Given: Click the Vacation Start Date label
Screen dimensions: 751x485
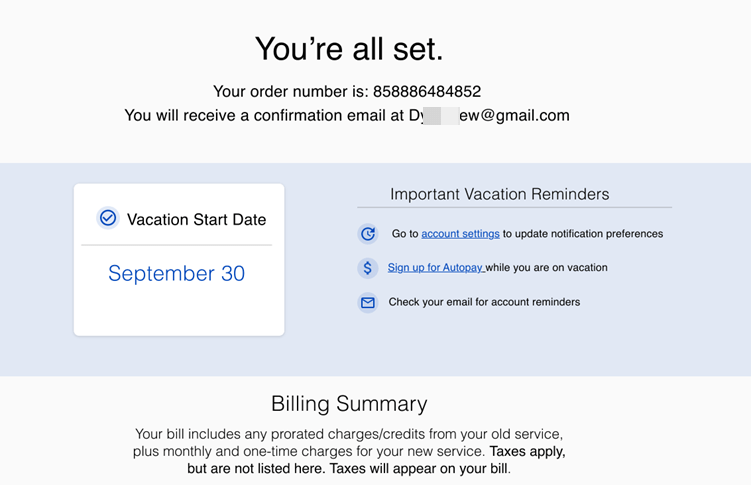Looking at the screenshot, I should [x=196, y=220].
